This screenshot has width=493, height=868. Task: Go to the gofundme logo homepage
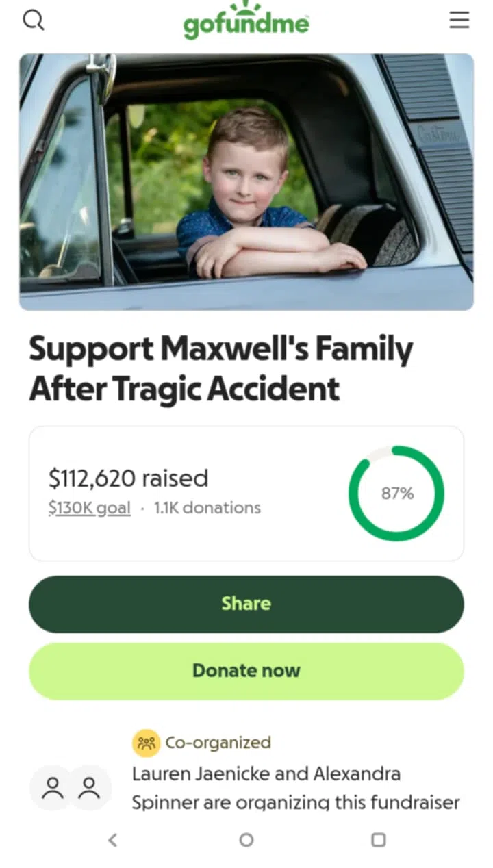(246, 25)
